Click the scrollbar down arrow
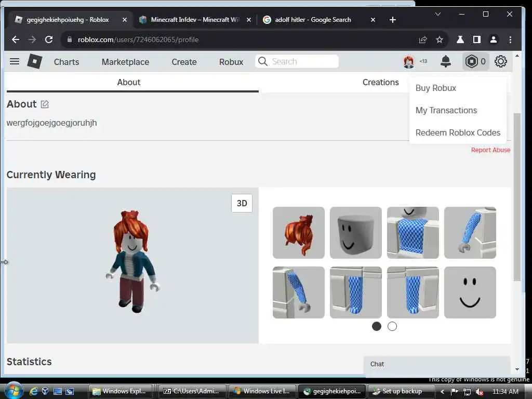The height and width of the screenshot is (399, 532). coord(517,369)
